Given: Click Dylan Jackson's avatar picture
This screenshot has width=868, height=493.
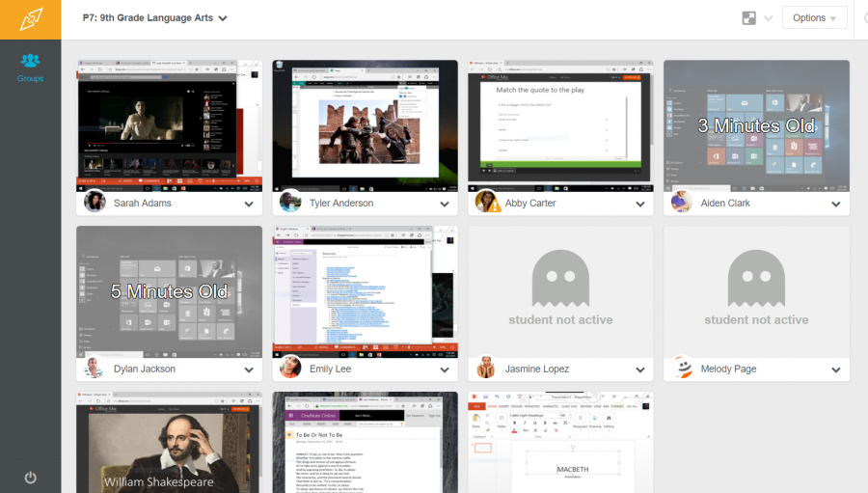Looking at the screenshot, I should click(x=95, y=367).
